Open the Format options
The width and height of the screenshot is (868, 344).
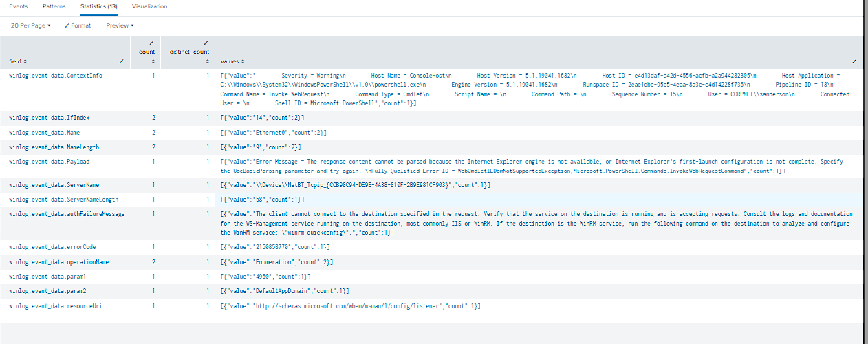(78, 25)
